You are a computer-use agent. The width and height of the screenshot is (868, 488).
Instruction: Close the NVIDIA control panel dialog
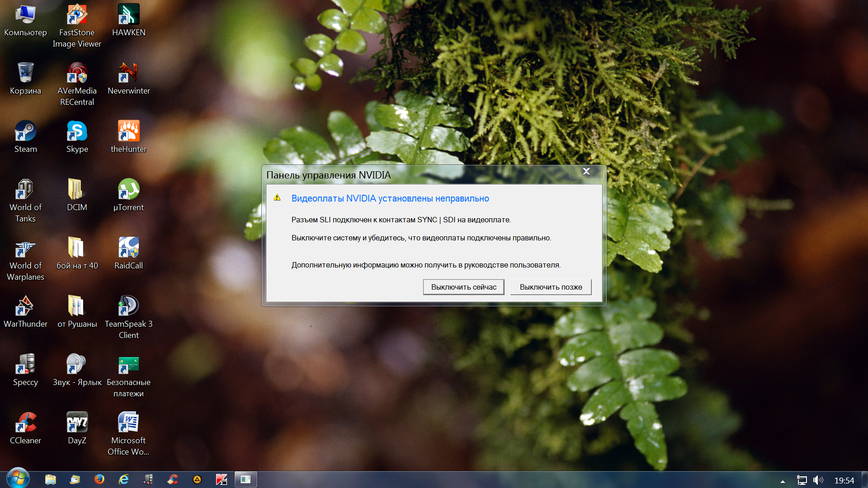click(586, 171)
